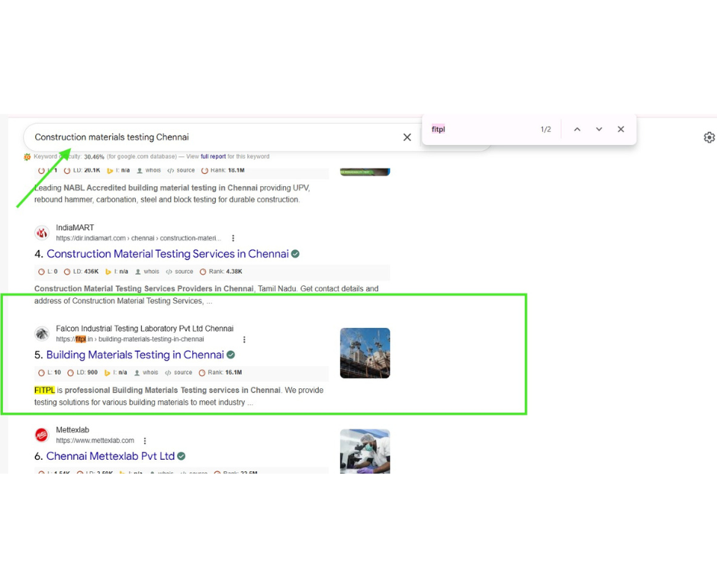Click the Keyword difficulty 30.46% value
The width and height of the screenshot is (717, 588).
point(94,157)
